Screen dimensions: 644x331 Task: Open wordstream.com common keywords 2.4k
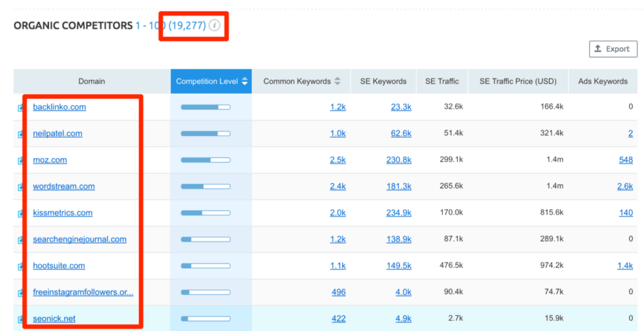click(x=338, y=186)
